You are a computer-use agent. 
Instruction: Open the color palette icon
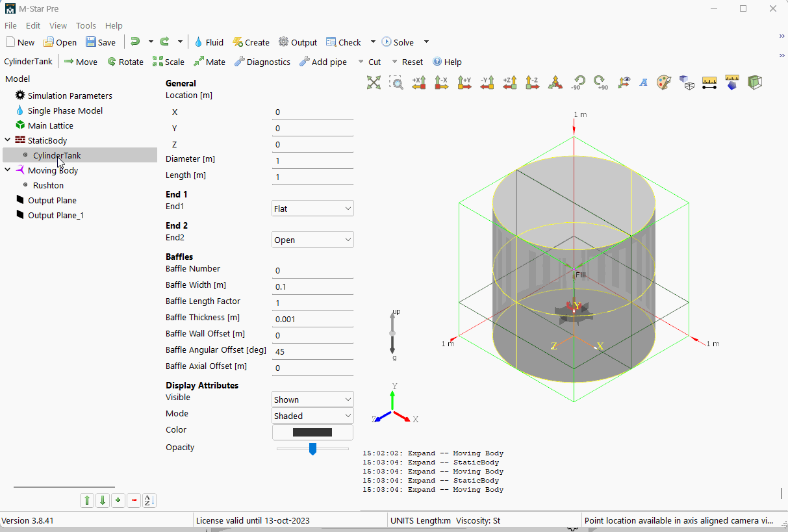tap(663, 82)
